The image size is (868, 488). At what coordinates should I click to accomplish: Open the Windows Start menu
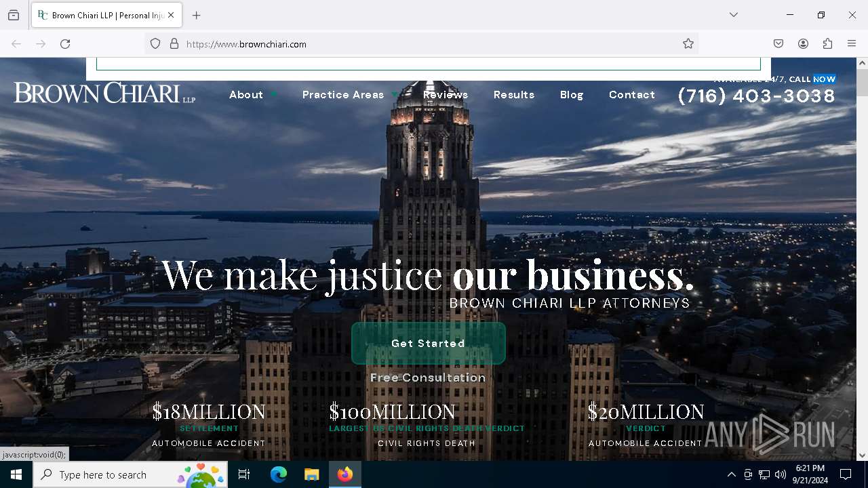click(x=16, y=474)
